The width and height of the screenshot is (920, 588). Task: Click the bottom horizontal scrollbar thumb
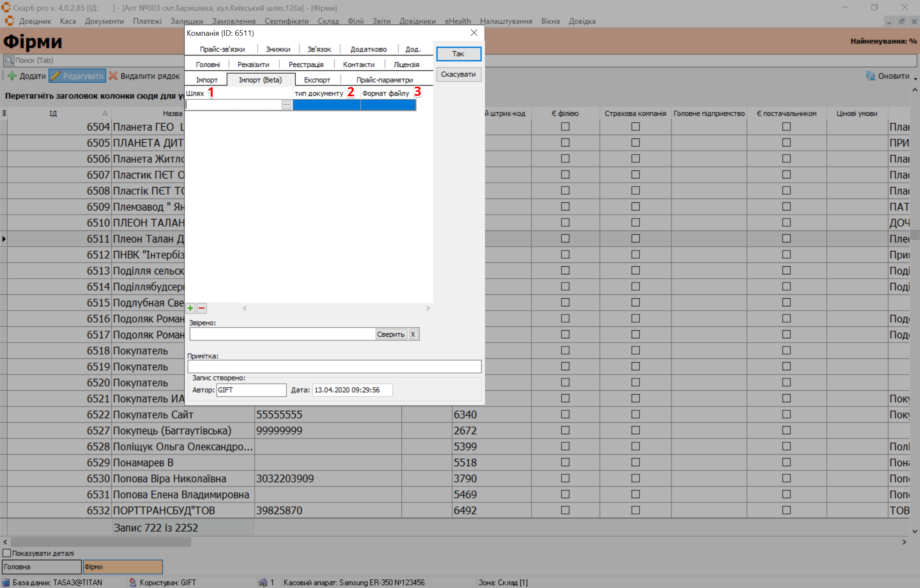101,542
